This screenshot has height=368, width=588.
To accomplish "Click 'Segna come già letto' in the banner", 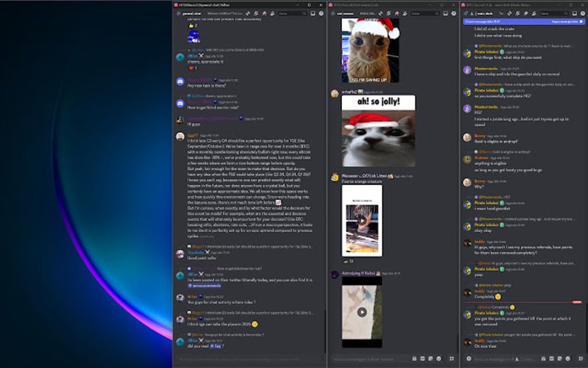I will (x=566, y=20).
